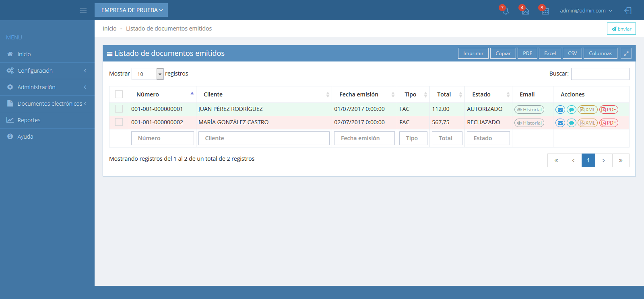
Task: Click the gears icon beside Configuración
Action: click(x=10, y=70)
